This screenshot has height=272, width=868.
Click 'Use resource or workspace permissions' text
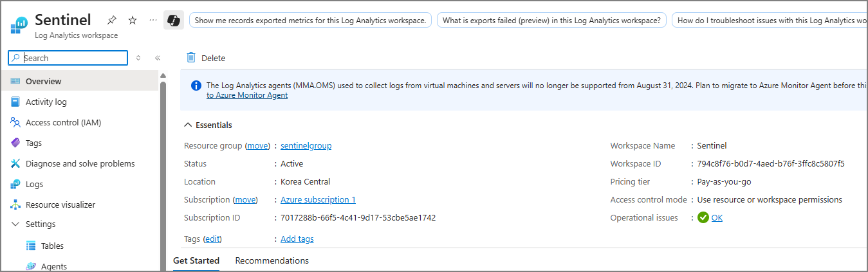point(770,199)
